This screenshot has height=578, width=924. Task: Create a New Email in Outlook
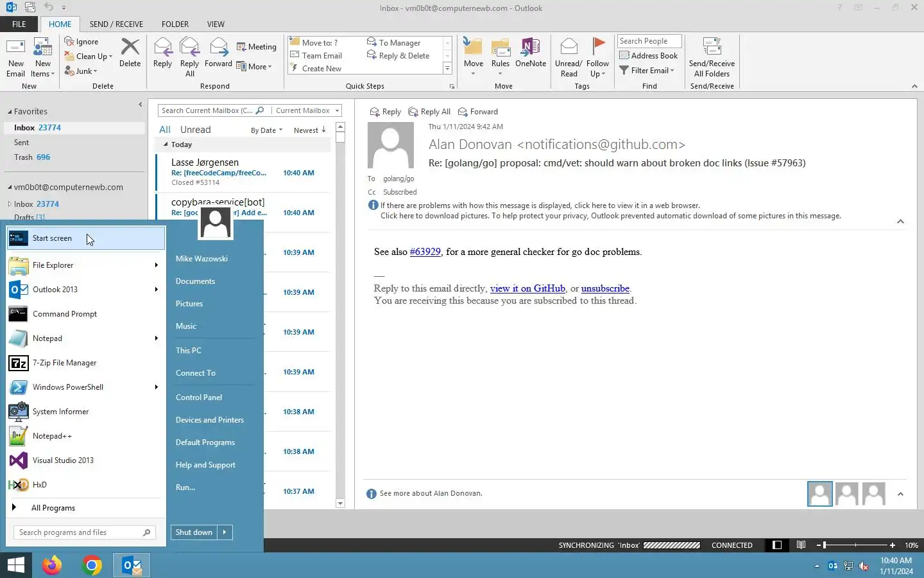pyautogui.click(x=15, y=58)
